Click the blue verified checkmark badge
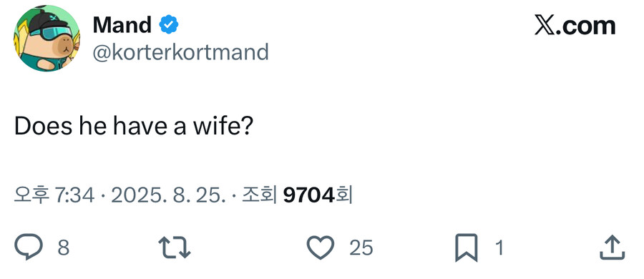Viewport: 644px width, 279px height. point(169,25)
